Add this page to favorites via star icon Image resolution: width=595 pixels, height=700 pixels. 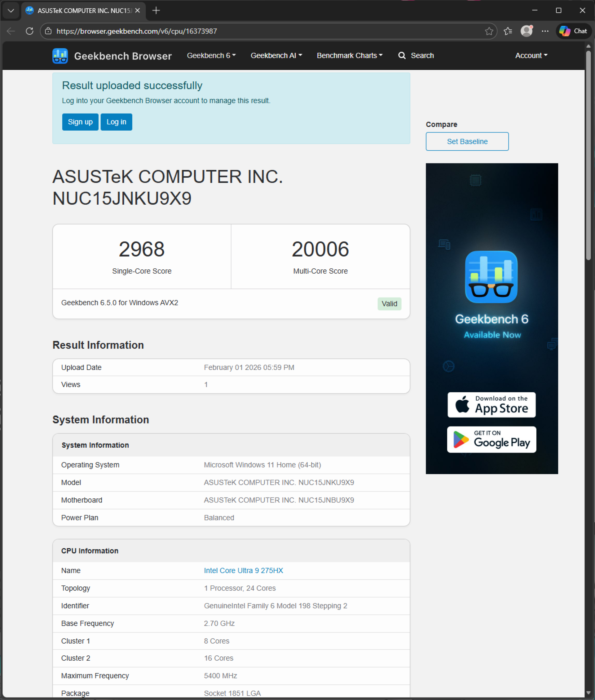[x=489, y=31]
